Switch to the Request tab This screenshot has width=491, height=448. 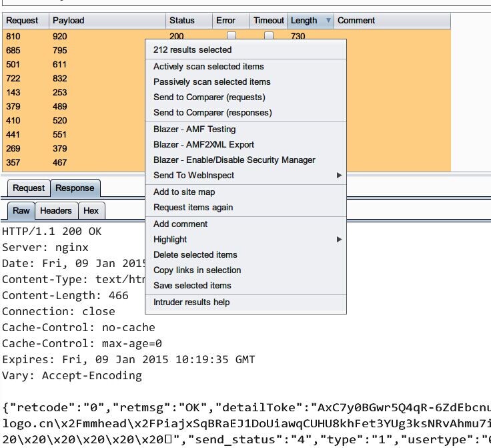tap(29, 188)
